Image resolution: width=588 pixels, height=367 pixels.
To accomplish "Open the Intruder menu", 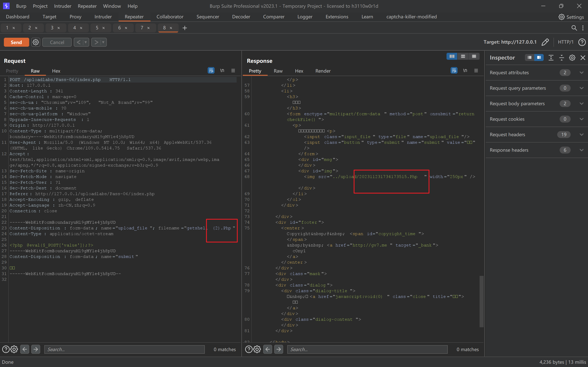I will (62, 6).
